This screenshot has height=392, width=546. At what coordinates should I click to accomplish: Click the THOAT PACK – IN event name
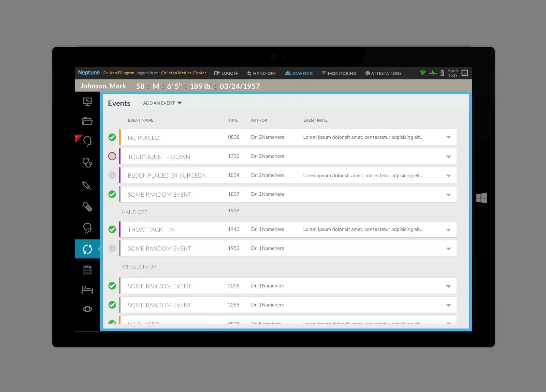[151, 230]
